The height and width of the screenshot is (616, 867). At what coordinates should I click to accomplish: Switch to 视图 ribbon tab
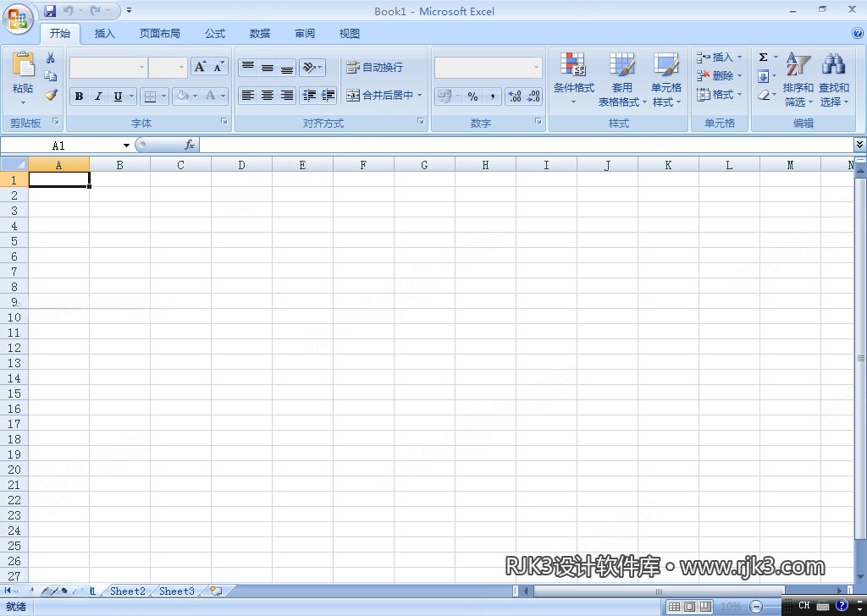pos(350,34)
